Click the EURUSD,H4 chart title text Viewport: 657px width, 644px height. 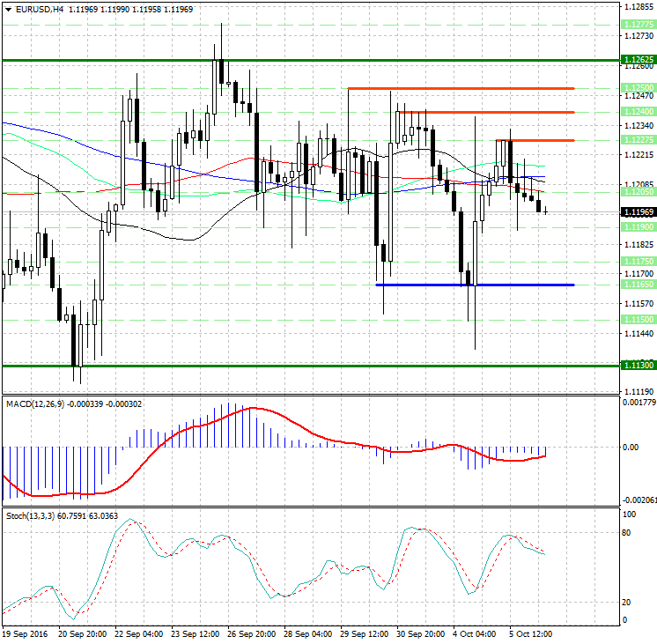[x=40, y=9]
